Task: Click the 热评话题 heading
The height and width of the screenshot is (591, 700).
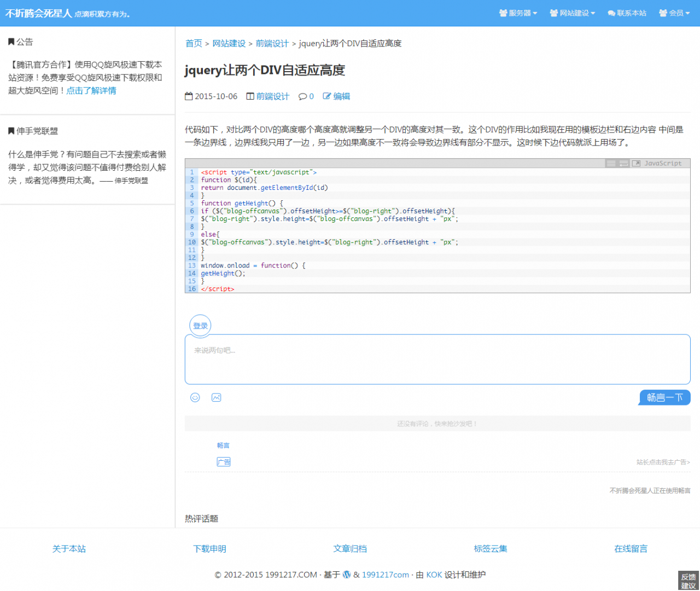Action: click(201, 519)
